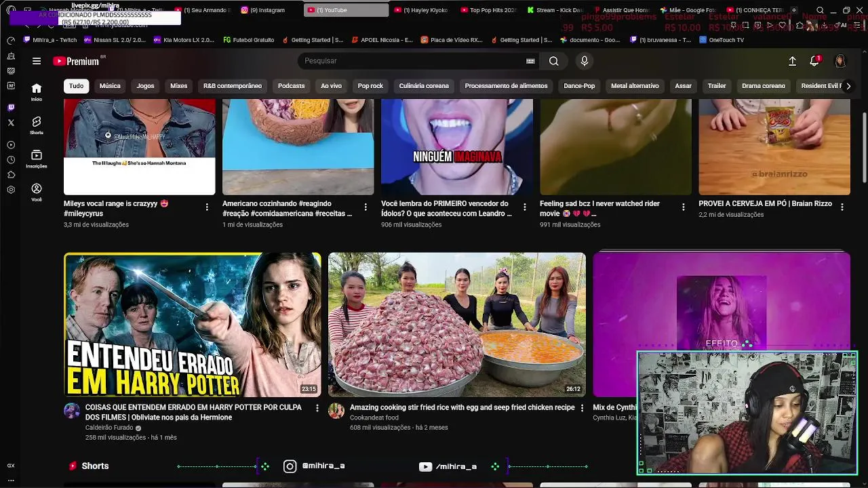Open the player icon in Opera sidebar
The height and width of the screenshot is (488, 868).
(x=11, y=145)
